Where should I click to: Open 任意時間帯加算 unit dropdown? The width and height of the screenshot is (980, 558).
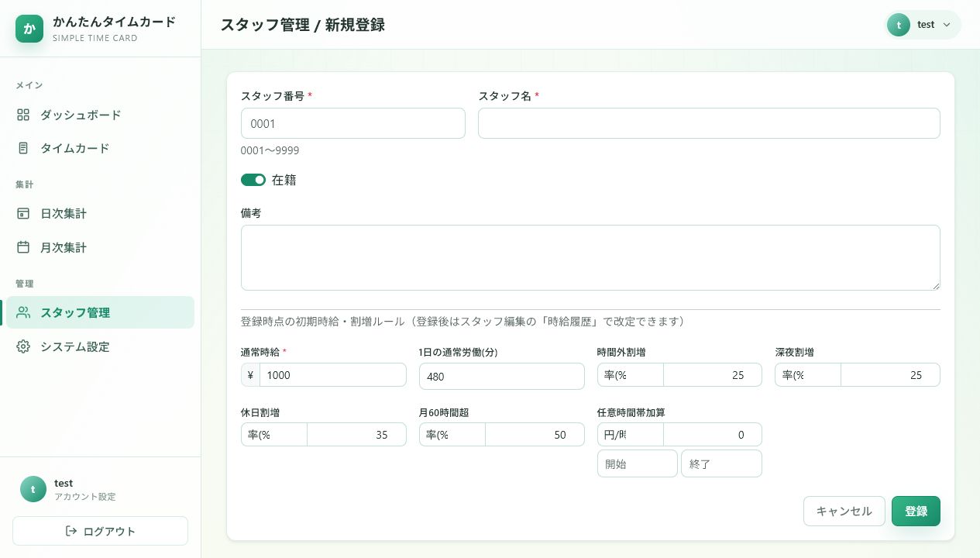coord(631,435)
